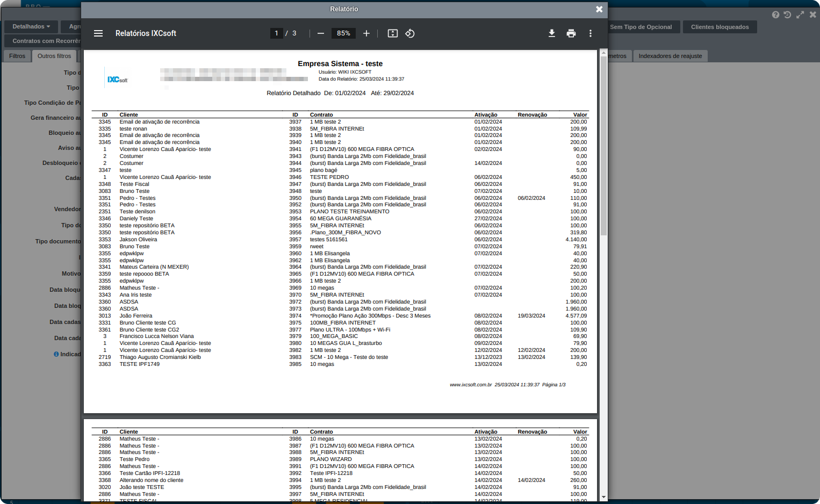Zoom out with the minus icon

[x=321, y=33]
